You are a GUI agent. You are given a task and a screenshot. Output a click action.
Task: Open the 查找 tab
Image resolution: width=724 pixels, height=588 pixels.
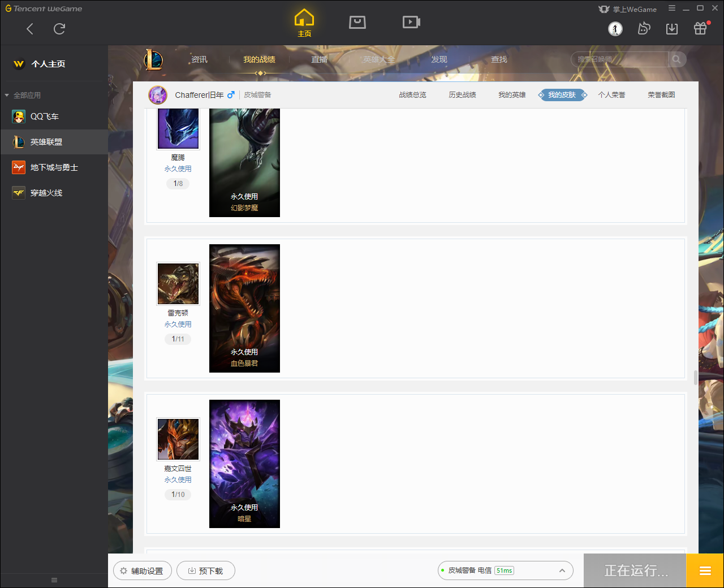pos(499,59)
